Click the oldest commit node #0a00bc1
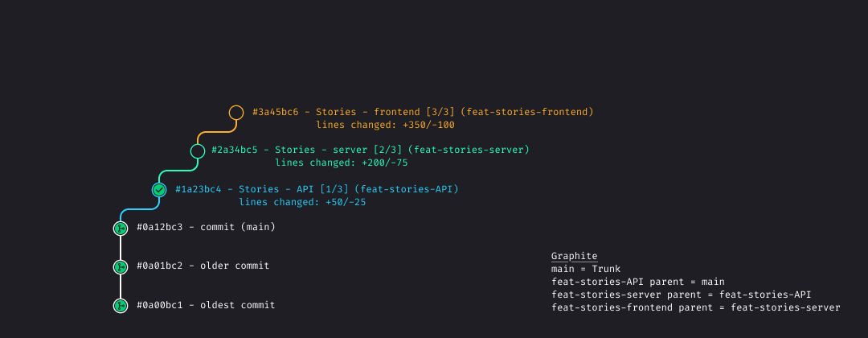868x338 pixels. tap(121, 305)
